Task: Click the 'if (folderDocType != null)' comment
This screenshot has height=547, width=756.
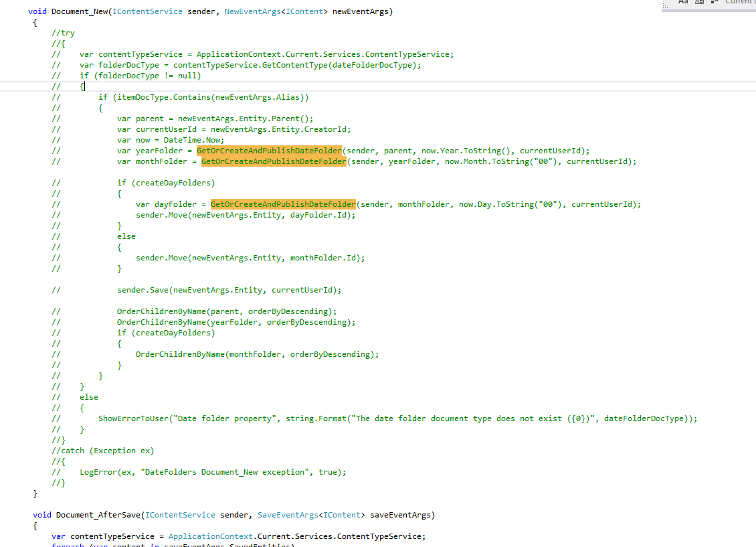Action: pos(140,76)
